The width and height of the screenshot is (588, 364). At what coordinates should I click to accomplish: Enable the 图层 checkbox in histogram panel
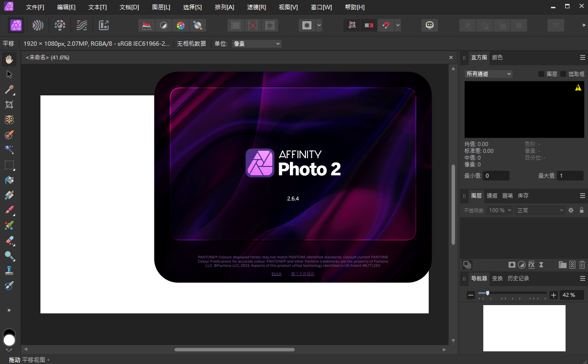pyautogui.click(x=541, y=74)
